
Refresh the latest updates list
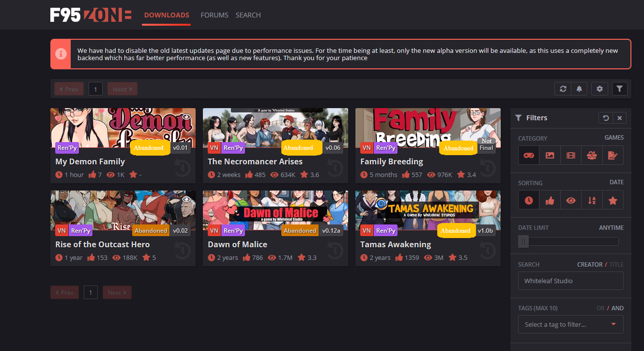tap(563, 89)
